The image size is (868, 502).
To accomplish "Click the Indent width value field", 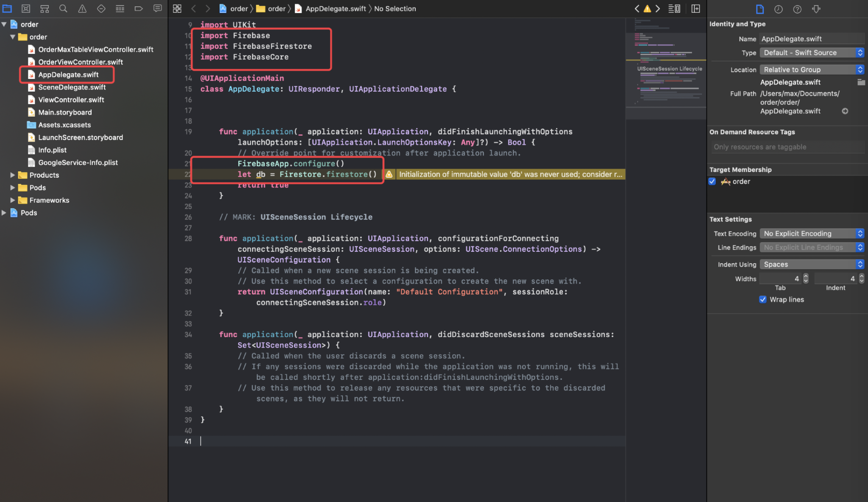I will click(x=836, y=279).
